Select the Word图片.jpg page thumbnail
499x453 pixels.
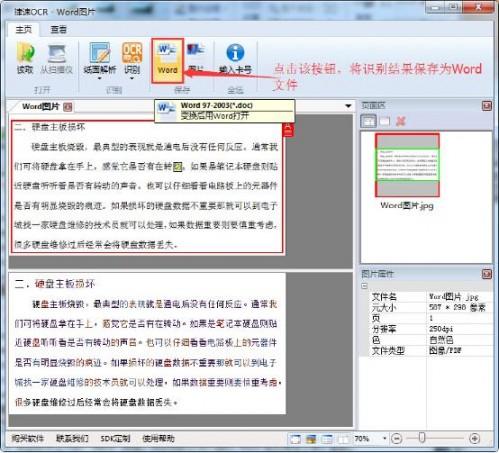tap(407, 165)
